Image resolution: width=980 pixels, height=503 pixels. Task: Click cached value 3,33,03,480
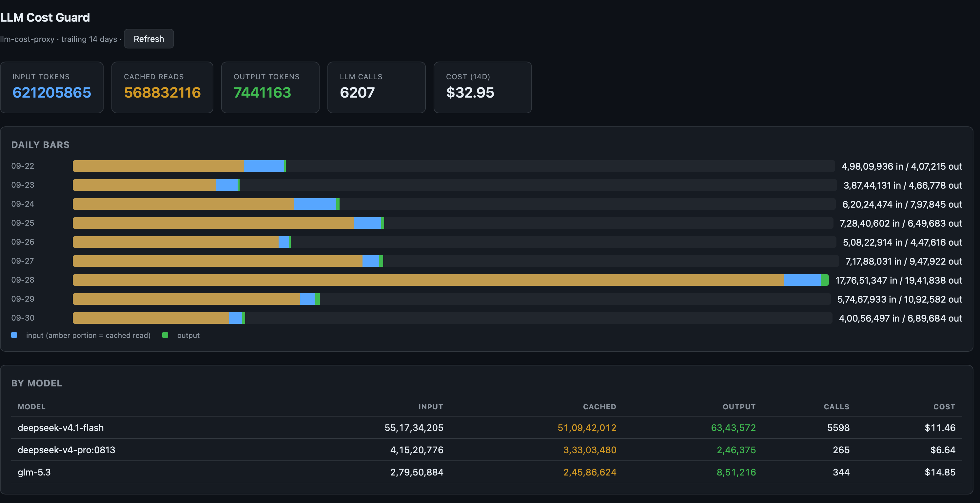pyautogui.click(x=590, y=450)
